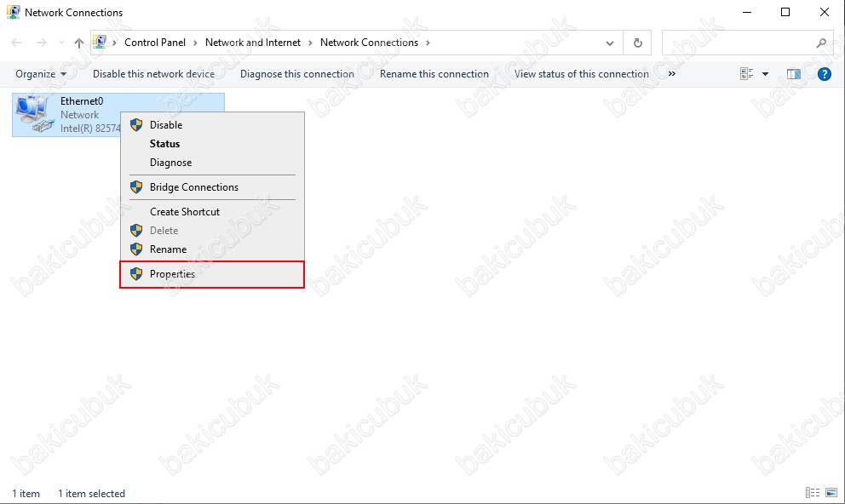Show more toolbar commands via chevron
The height and width of the screenshot is (504, 845).
pos(672,74)
